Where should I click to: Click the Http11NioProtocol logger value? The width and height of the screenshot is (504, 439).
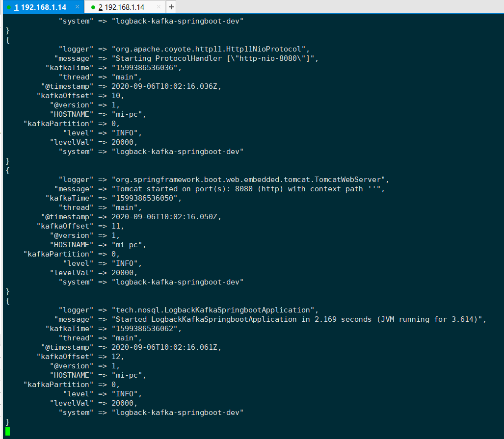point(210,49)
